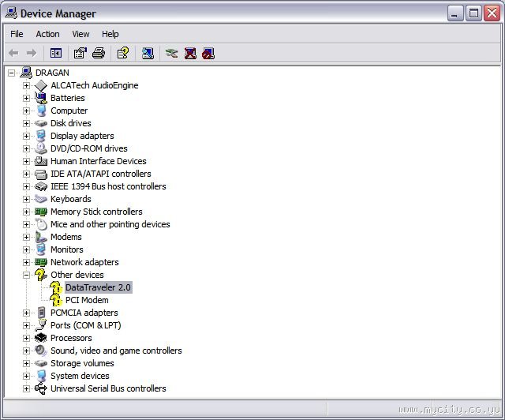Expand the Monitors node
Screen dimensions: 505x420
pos(26,249)
